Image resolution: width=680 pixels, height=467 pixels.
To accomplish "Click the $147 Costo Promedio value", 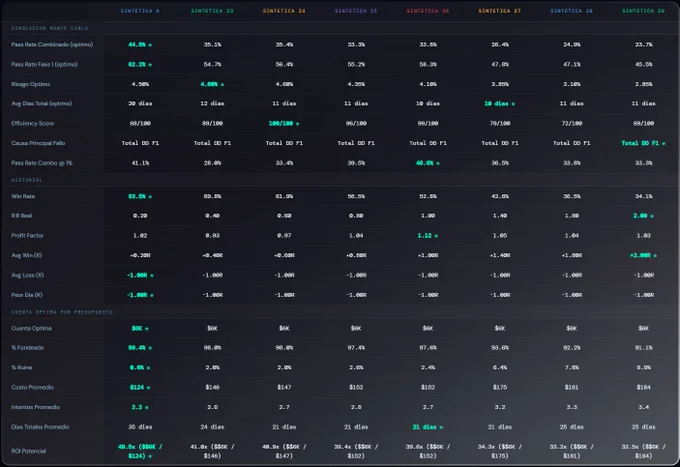I will click(x=284, y=388).
